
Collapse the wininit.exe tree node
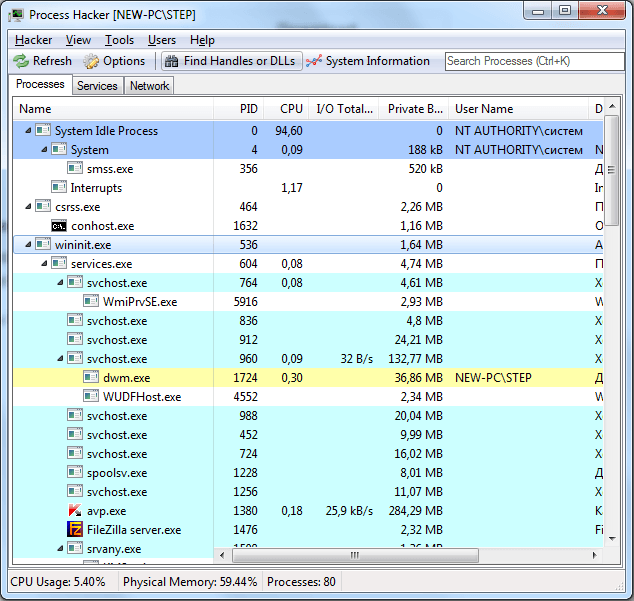point(28,245)
